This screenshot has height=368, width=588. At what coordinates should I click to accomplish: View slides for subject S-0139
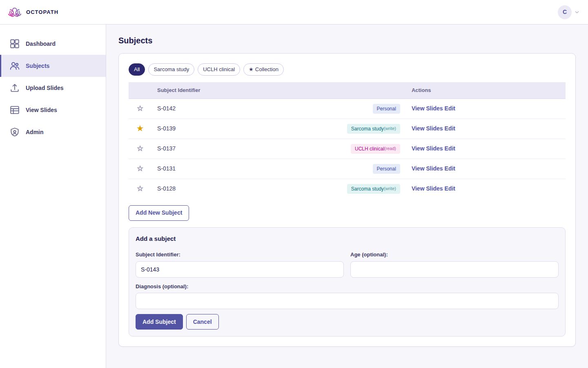tap(427, 128)
